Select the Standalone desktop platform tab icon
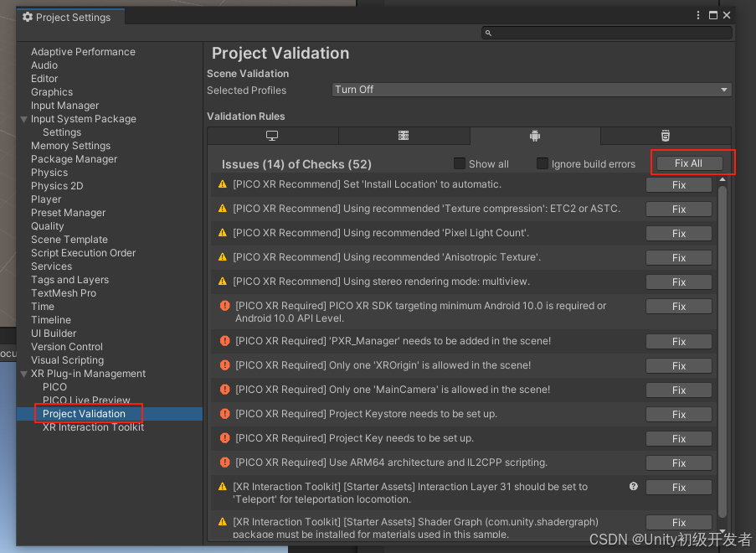The height and width of the screenshot is (553, 756). pyautogui.click(x=272, y=136)
